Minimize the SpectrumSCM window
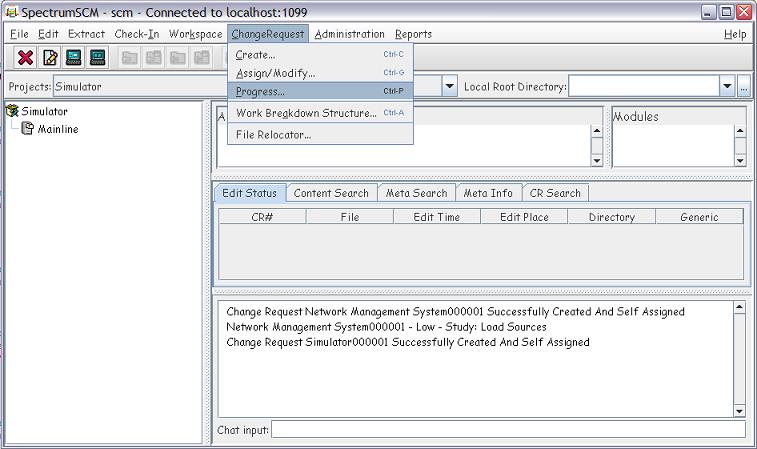Screen dimensions: 757x449 click(x=708, y=12)
